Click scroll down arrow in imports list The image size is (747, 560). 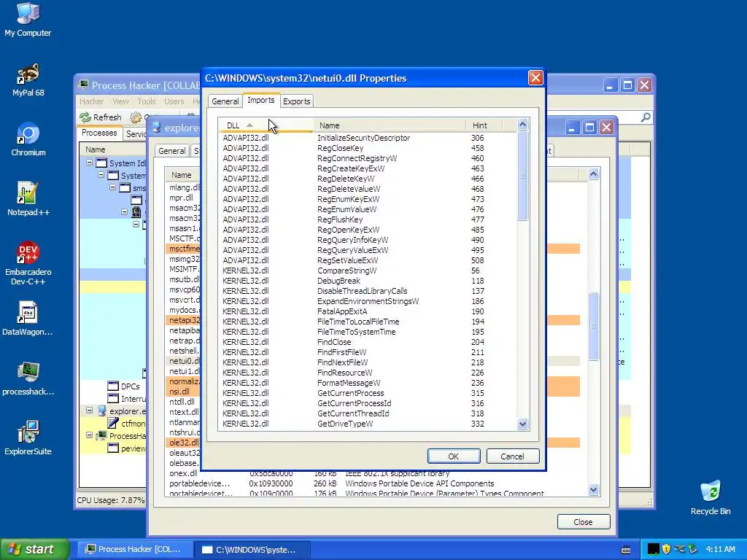522,424
